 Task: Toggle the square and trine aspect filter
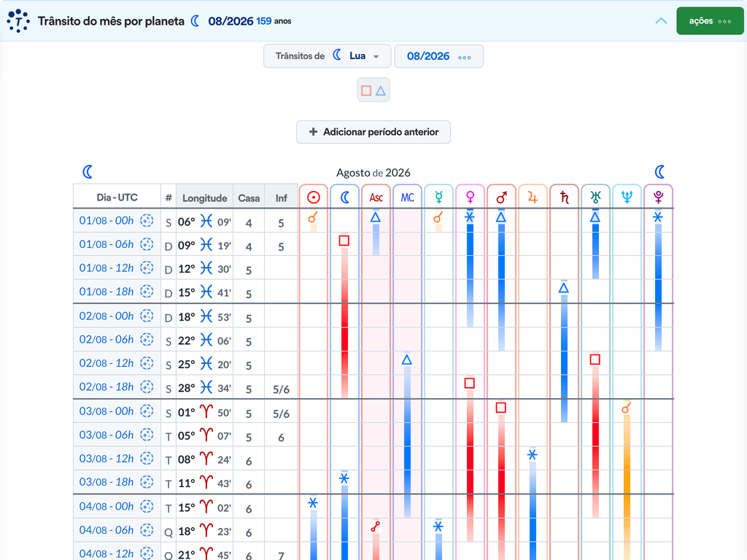pos(373,90)
